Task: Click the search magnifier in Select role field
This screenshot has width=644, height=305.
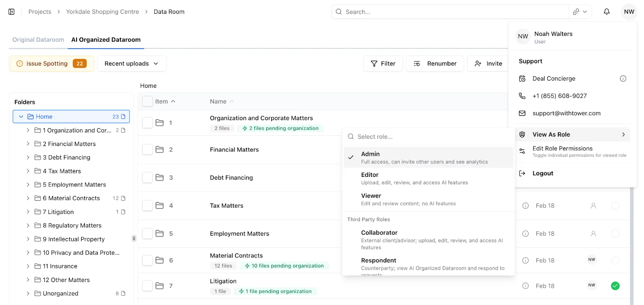Action: click(x=351, y=137)
